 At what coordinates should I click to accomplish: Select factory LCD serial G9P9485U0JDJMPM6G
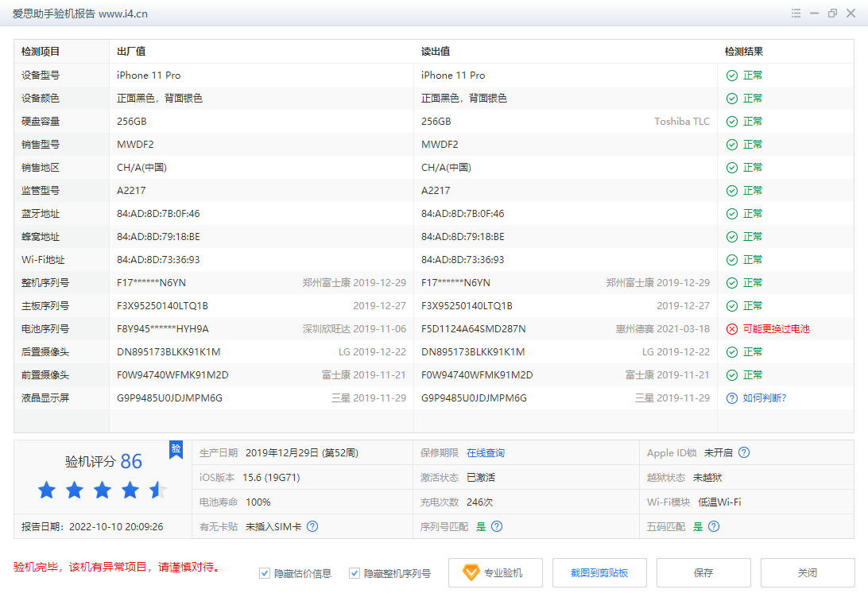coord(169,398)
